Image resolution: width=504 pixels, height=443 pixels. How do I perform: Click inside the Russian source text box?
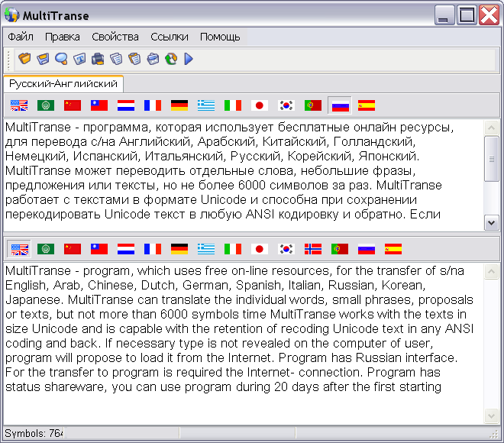(x=244, y=176)
